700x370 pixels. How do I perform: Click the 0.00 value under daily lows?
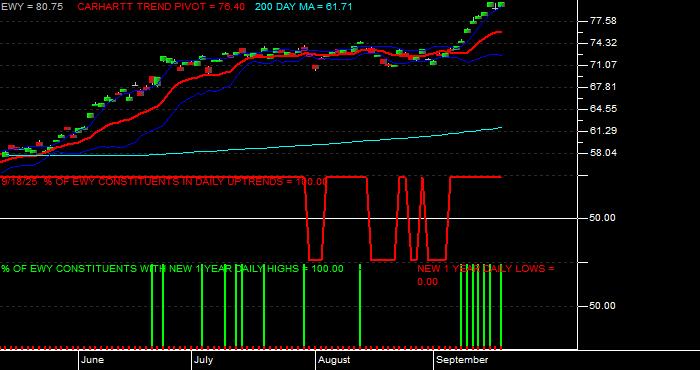point(427,282)
